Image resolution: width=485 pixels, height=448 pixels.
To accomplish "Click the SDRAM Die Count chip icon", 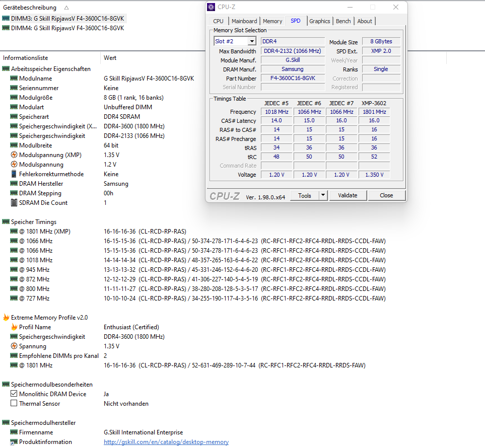I will pyautogui.click(x=14, y=202).
